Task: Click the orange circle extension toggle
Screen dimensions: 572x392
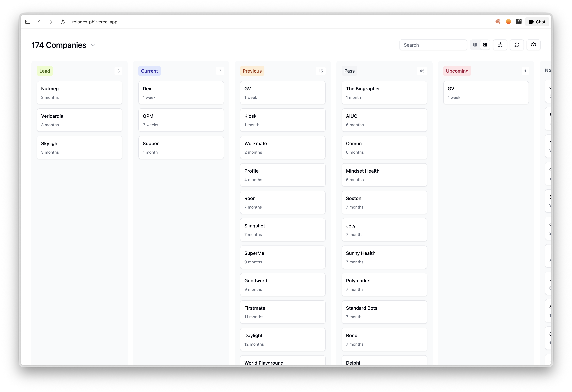Action: click(508, 21)
